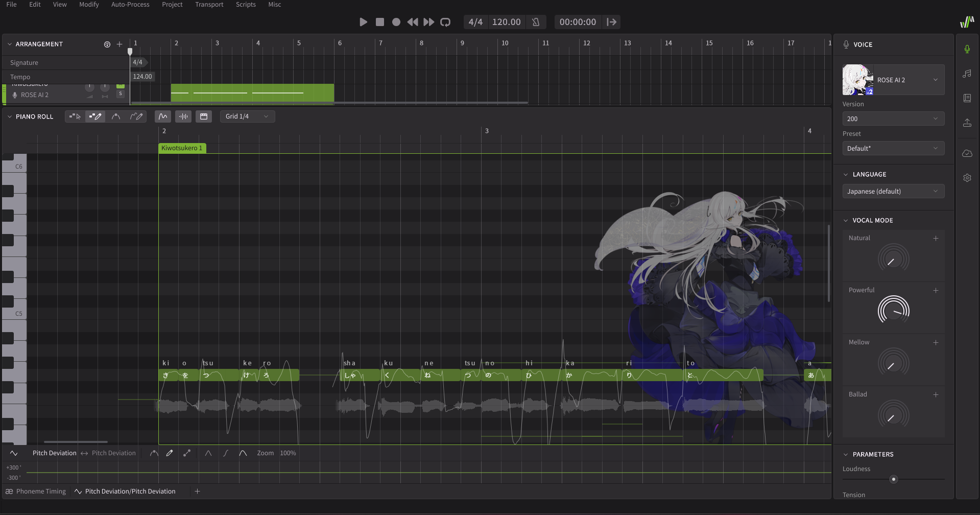The width and height of the screenshot is (980, 515).
Task: Select the note pencil tool in Piano Roll
Action: click(x=95, y=116)
